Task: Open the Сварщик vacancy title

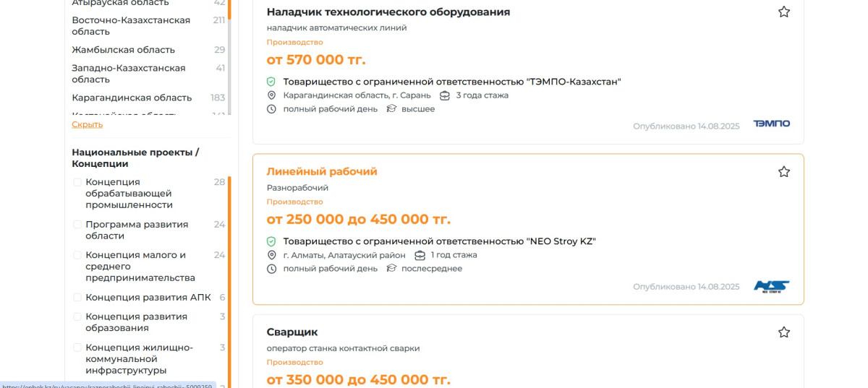Action: pyautogui.click(x=292, y=332)
